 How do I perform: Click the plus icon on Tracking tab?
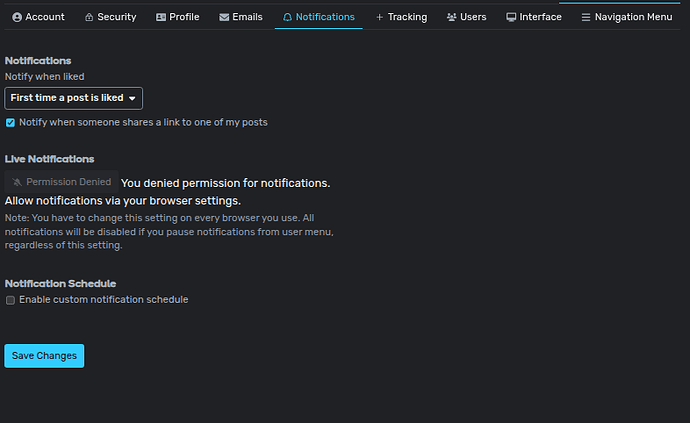[379, 17]
